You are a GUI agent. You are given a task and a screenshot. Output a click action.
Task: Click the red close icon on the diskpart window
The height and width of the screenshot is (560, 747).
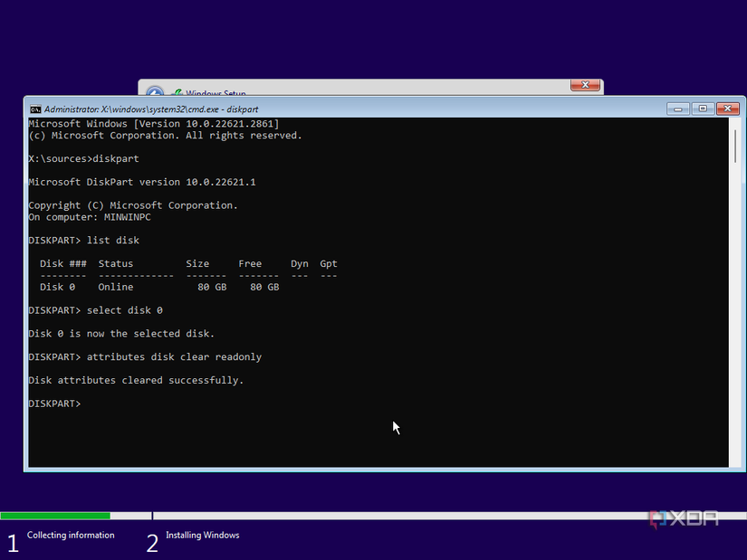[727, 108]
